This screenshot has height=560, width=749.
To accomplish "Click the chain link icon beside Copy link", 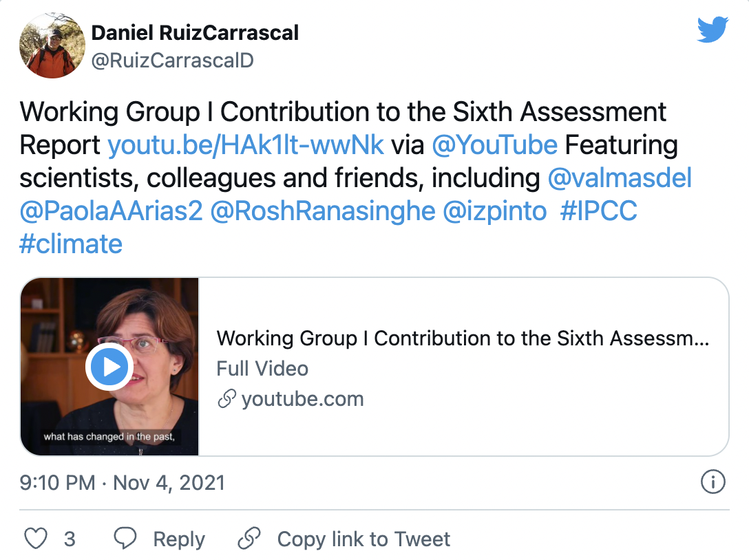I will pos(249,539).
